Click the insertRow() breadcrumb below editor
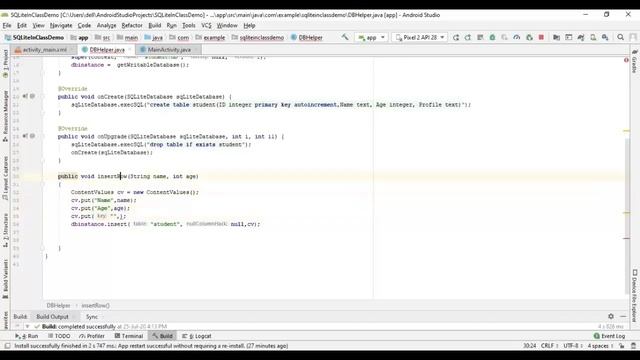640x360 pixels. point(96,305)
